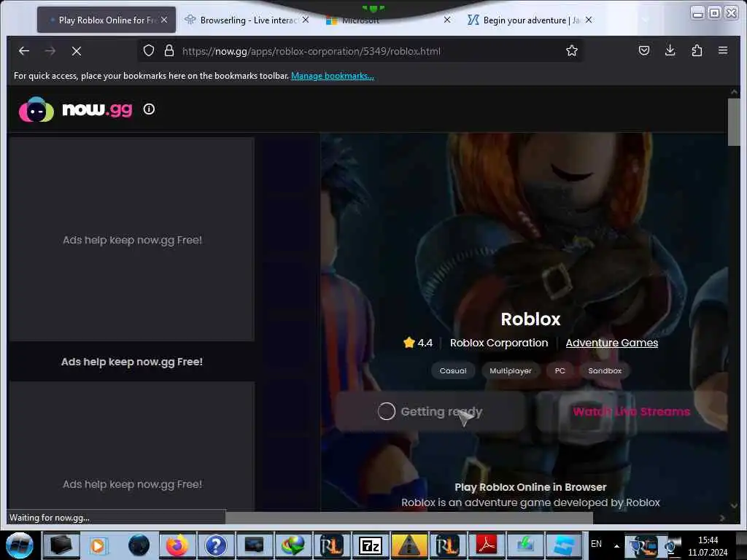Click the horizontal scrollbar right arrow

pyautogui.click(x=722, y=518)
